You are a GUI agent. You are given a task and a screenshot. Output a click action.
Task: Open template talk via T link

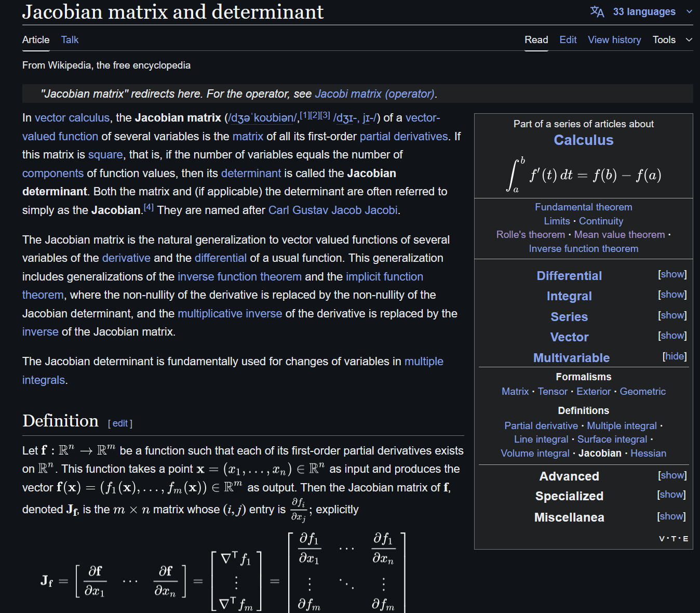point(674,539)
